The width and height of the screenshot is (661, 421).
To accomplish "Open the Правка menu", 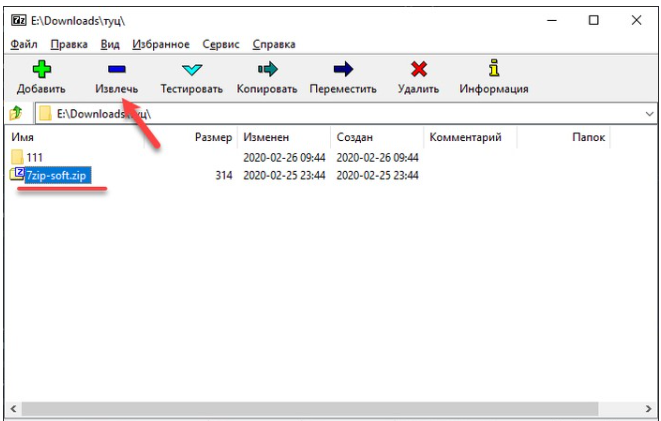I will 69,45.
